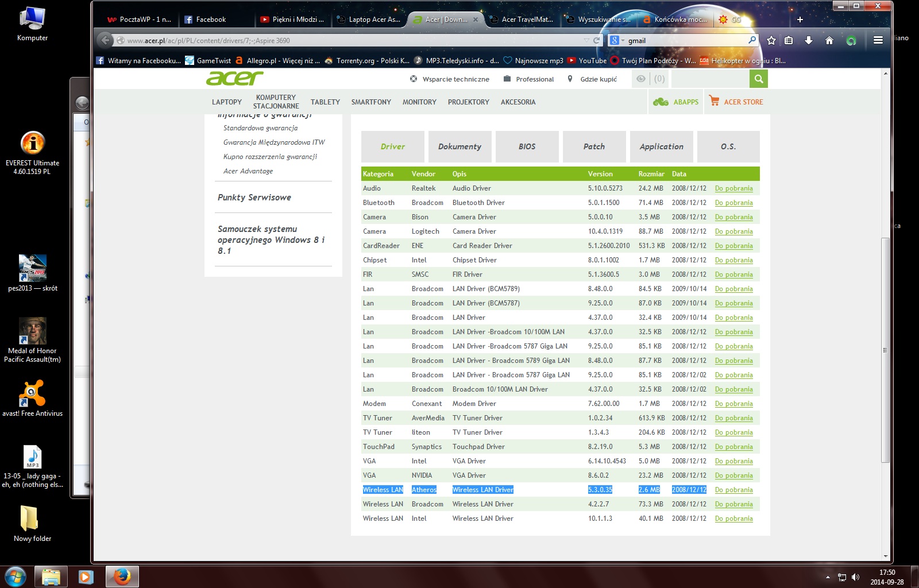This screenshot has width=919, height=588.
Task: Select the Application tab
Action: tap(661, 146)
